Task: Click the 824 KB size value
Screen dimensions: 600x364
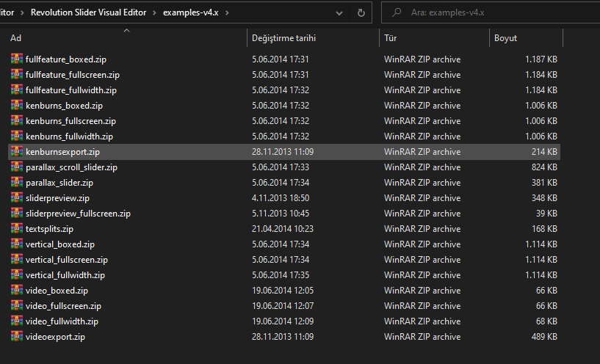Action: [x=544, y=167]
